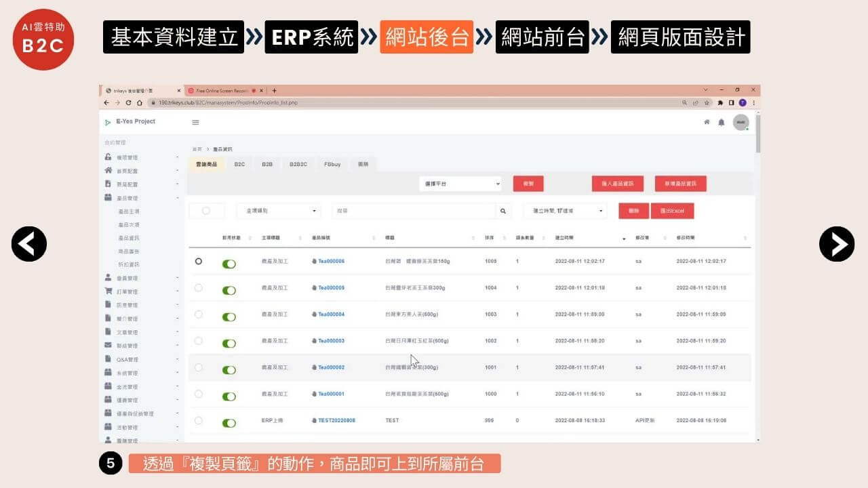This screenshot has width=868, height=488.
Task: Open the Chrome three-dot menu
Action: point(753,102)
